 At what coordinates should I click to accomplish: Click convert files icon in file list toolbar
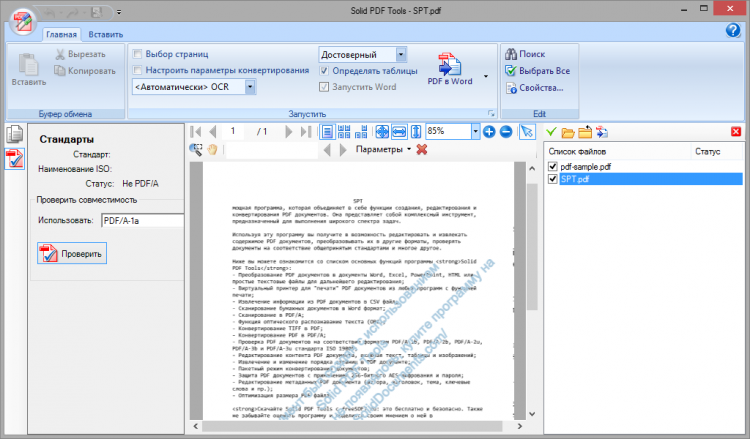(602, 132)
